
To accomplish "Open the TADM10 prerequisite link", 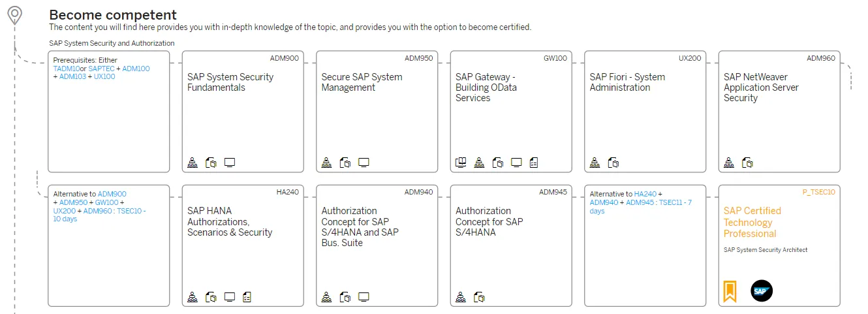I will click(66, 69).
